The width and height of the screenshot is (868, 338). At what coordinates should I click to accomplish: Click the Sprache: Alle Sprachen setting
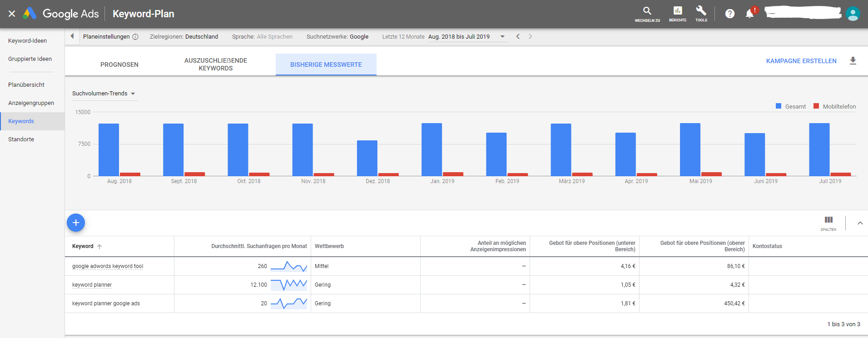tap(262, 37)
